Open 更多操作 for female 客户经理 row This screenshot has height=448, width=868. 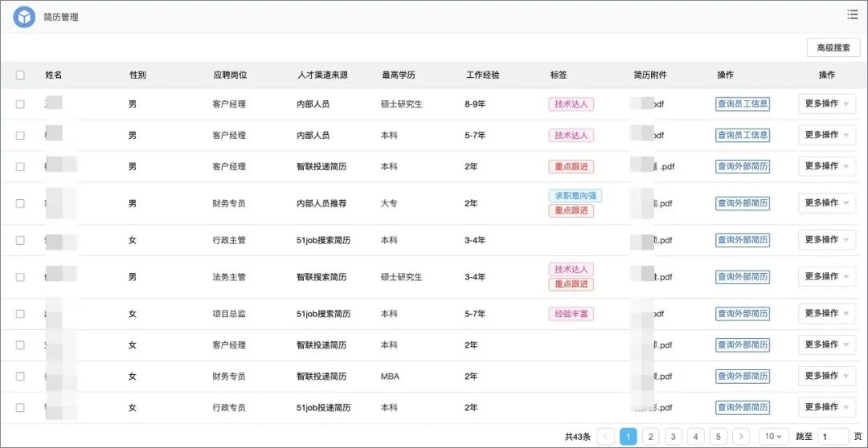[x=827, y=344]
